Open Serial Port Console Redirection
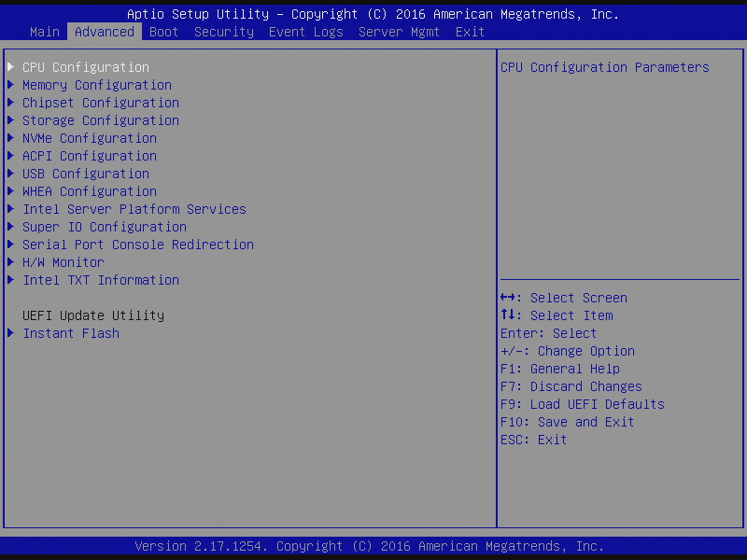 click(138, 245)
